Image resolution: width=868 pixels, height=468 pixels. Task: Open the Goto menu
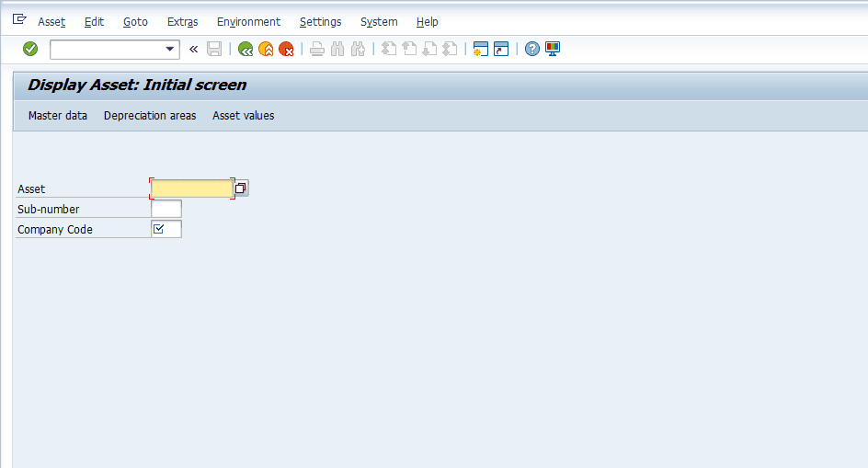pyautogui.click(x=136, y=21)
